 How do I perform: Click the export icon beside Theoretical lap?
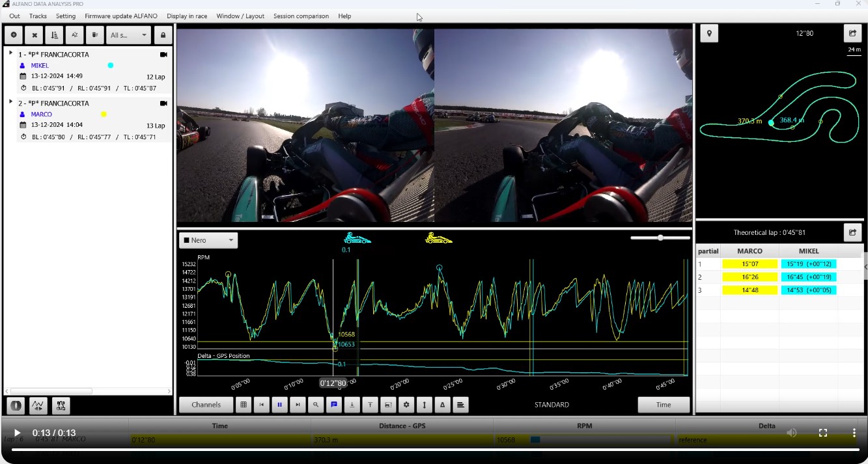pos(852,232)
